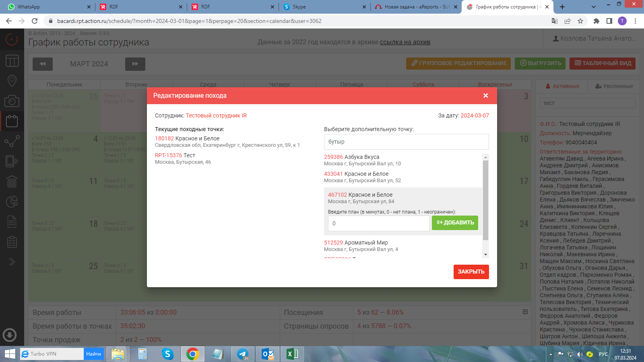Open the Активные tab

pos(561,86)
